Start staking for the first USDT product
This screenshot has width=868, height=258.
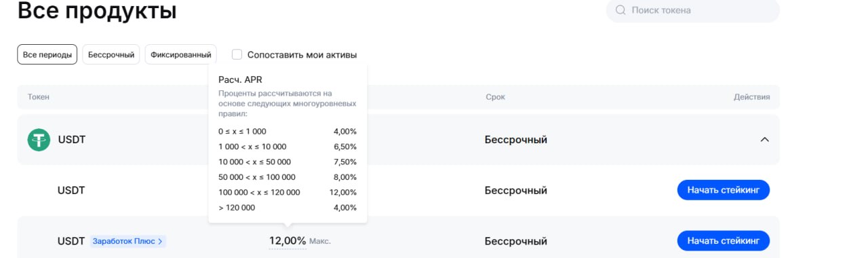[724, 190]
